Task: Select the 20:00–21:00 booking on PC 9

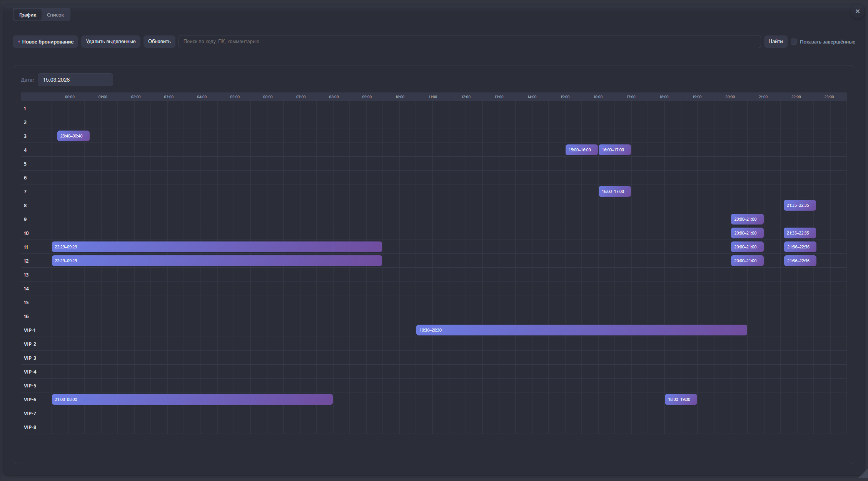Action: [747, 219]
